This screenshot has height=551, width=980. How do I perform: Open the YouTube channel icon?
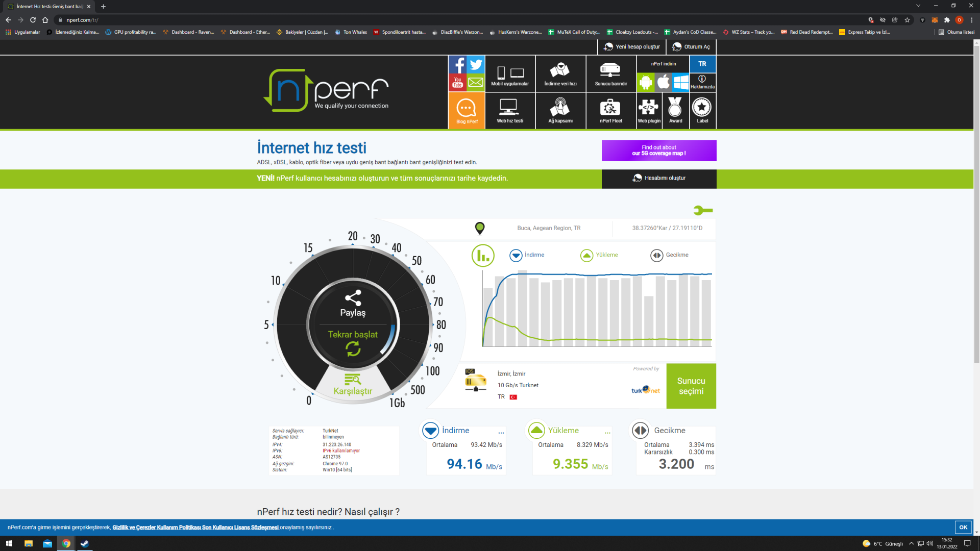click(457, 82)
